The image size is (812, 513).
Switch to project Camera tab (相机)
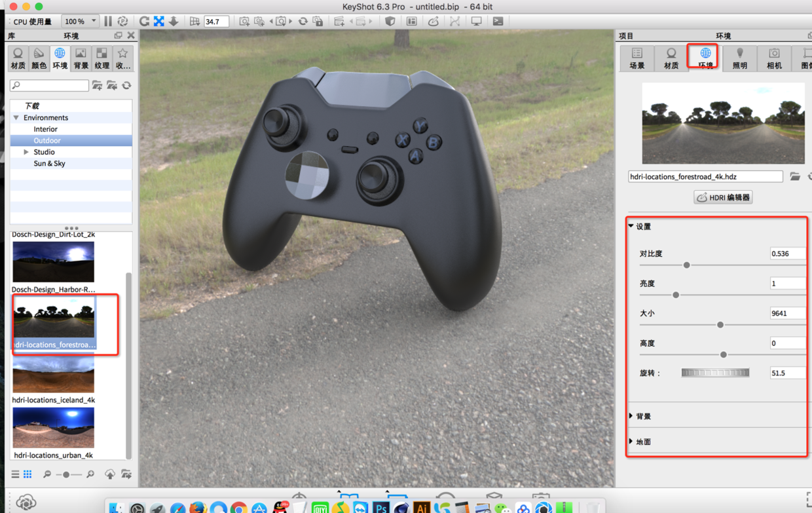click(x=773, y=58)
